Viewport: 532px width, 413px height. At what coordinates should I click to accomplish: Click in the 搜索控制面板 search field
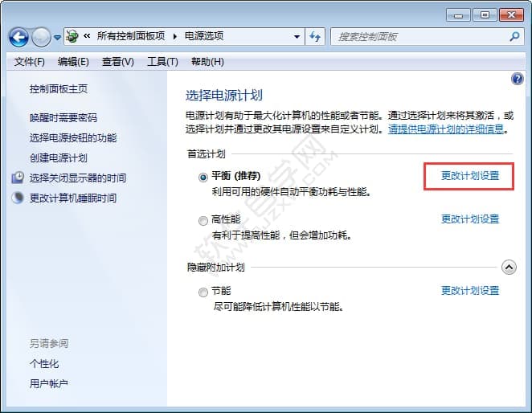[x=418, y=37]
